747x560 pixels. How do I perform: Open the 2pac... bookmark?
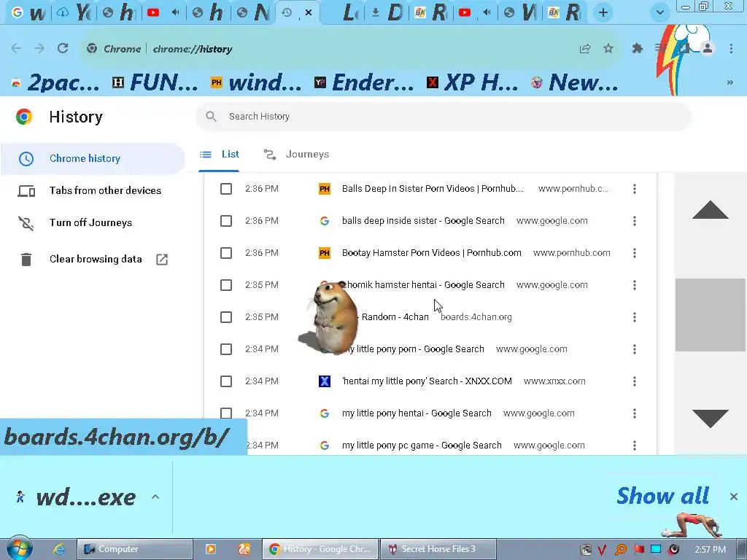tap(56, 83)
